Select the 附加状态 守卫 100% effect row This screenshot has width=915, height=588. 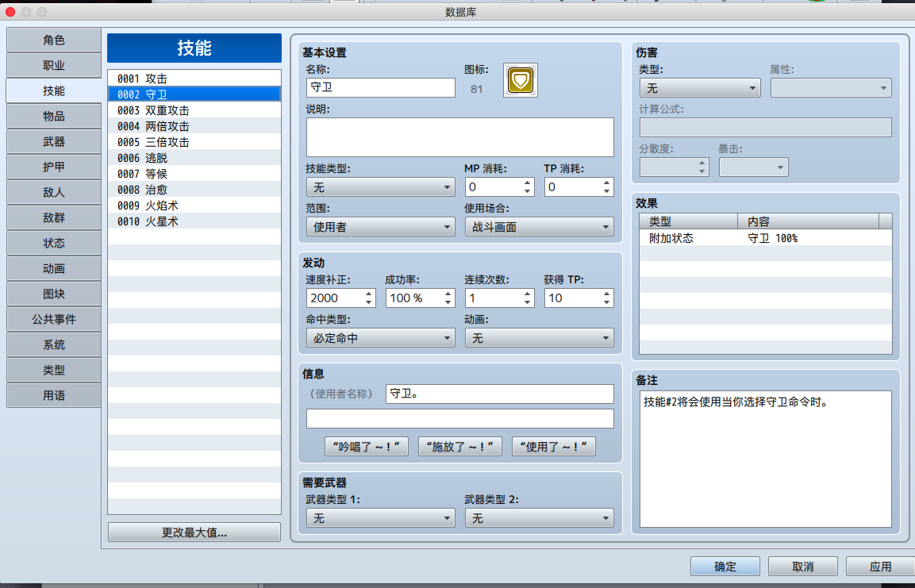tap(765, 238)
